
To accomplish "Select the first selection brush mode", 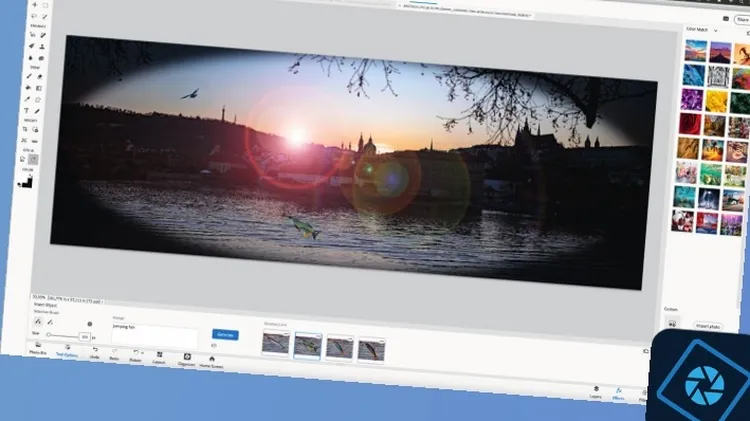I will click(x=38, y=321).
